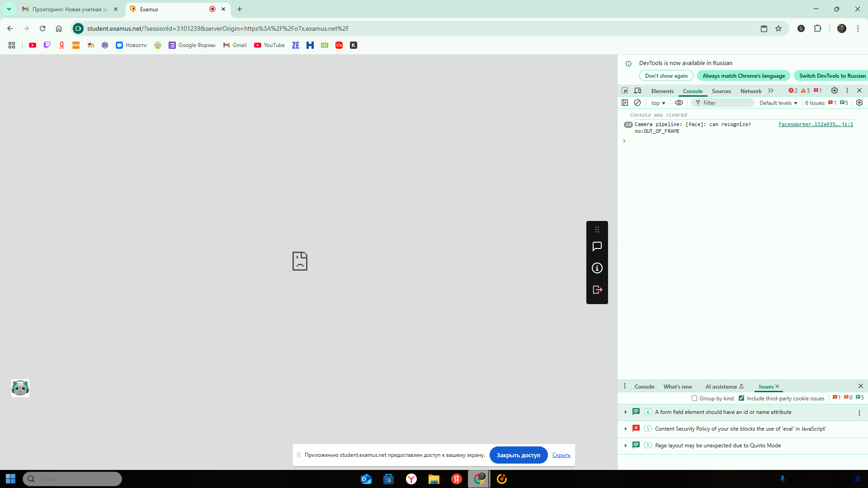This screenshot has width=868, height=488.
Task: Open the Default levels dropdown
Action: 778,103
